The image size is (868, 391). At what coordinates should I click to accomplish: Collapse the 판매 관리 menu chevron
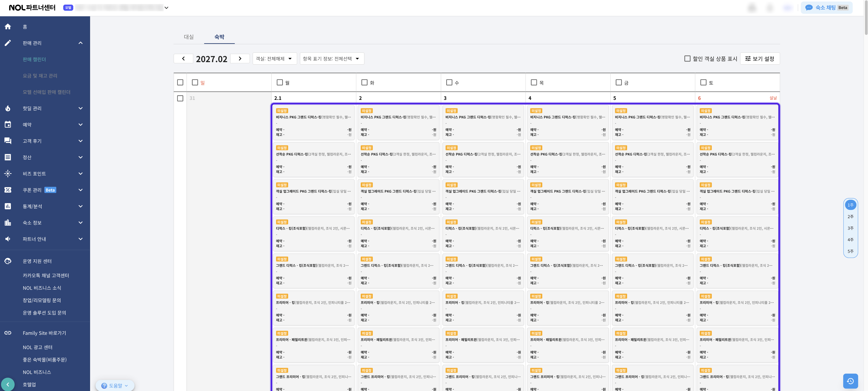[81, 43]
